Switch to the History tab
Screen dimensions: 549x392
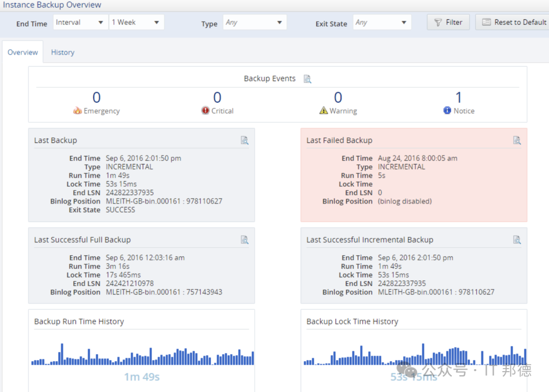[x=63, y=52]
